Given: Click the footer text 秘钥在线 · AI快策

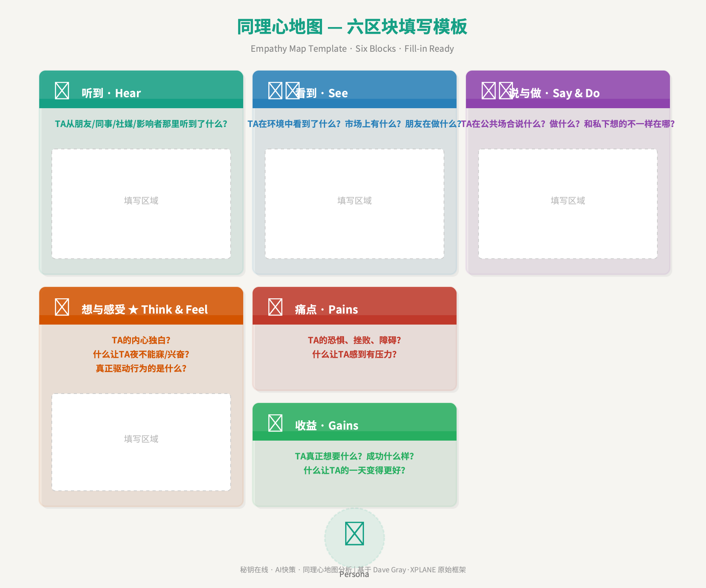Looking at the screenshot, I should tap(268, 570).
